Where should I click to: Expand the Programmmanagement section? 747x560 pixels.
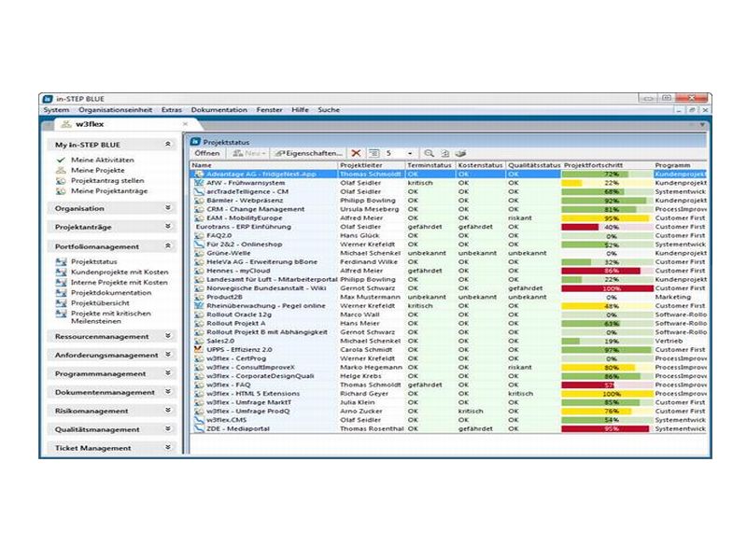(x=168, y=373)
